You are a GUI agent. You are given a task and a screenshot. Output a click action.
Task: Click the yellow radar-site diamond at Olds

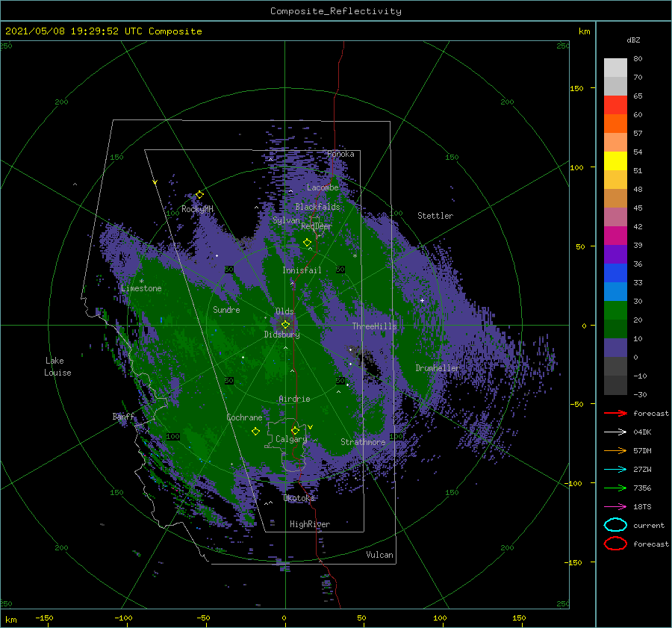(285, 325)
